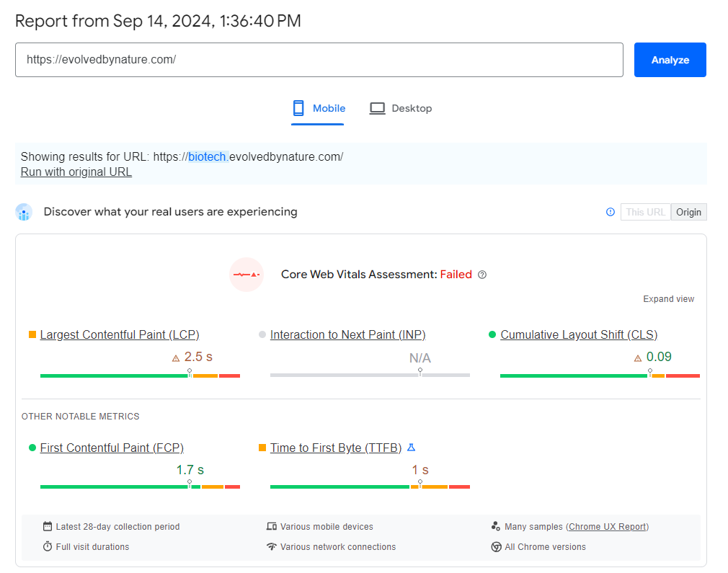
Task: Open Largest Contentful Paint (LCP) link
Action: [120, 334]
